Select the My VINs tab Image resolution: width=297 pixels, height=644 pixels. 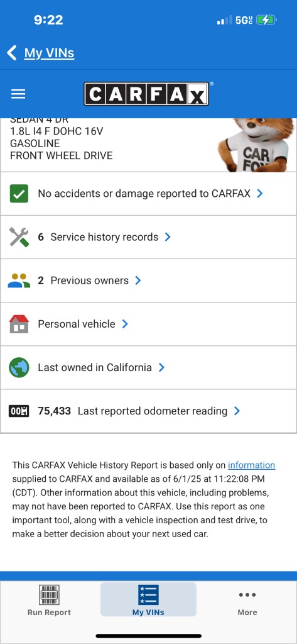148,599
